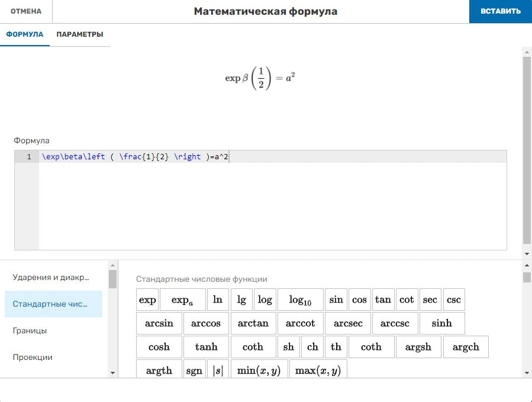Insert the plain log function symbol
The image size is (532, 402).
click(x=265, y=300)
